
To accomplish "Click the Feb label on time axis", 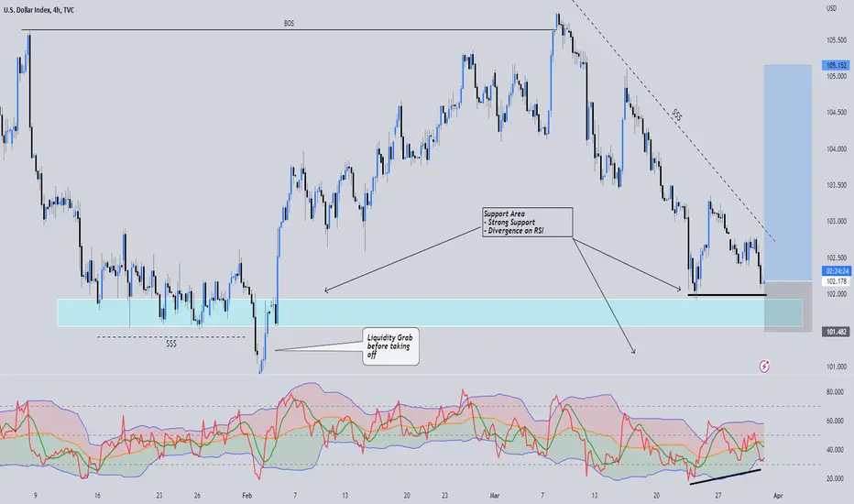I will click(x=247, y=496).
